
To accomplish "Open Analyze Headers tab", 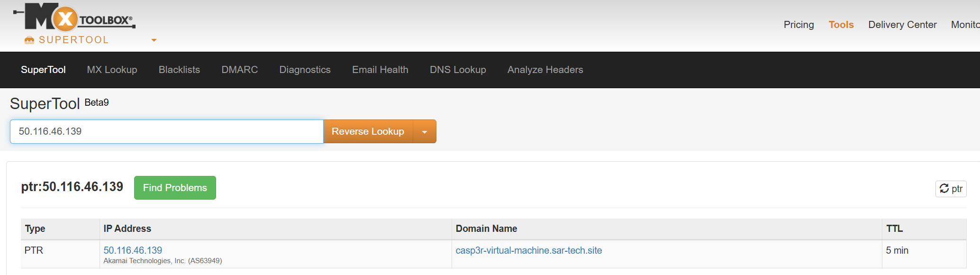I will [545, 70].
